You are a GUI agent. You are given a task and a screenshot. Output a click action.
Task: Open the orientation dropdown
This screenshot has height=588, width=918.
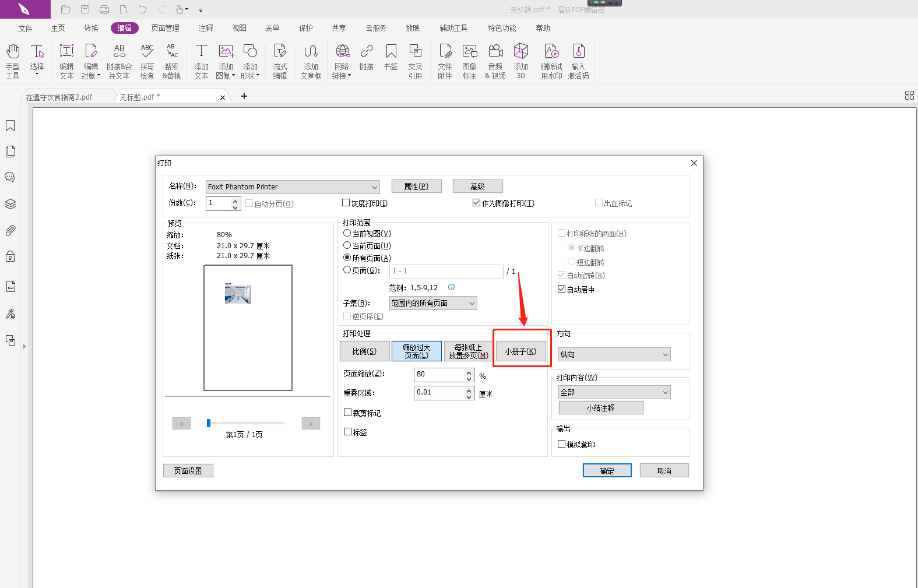click(x=614, y=354)
